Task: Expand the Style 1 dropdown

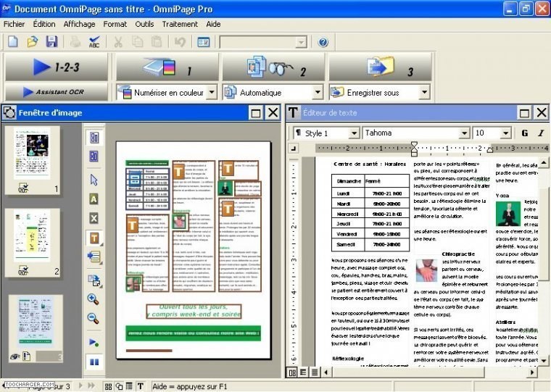Action: [x=354, y=133]
